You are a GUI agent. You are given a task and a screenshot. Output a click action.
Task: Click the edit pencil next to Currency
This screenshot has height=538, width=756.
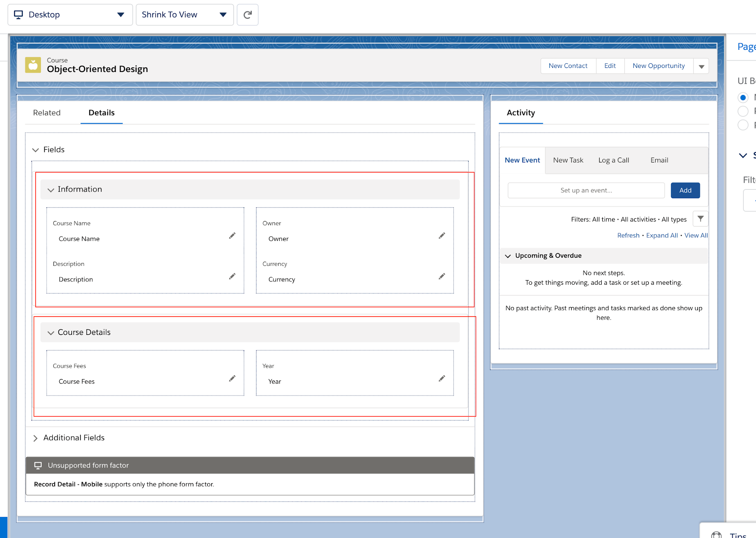point(442,276)
